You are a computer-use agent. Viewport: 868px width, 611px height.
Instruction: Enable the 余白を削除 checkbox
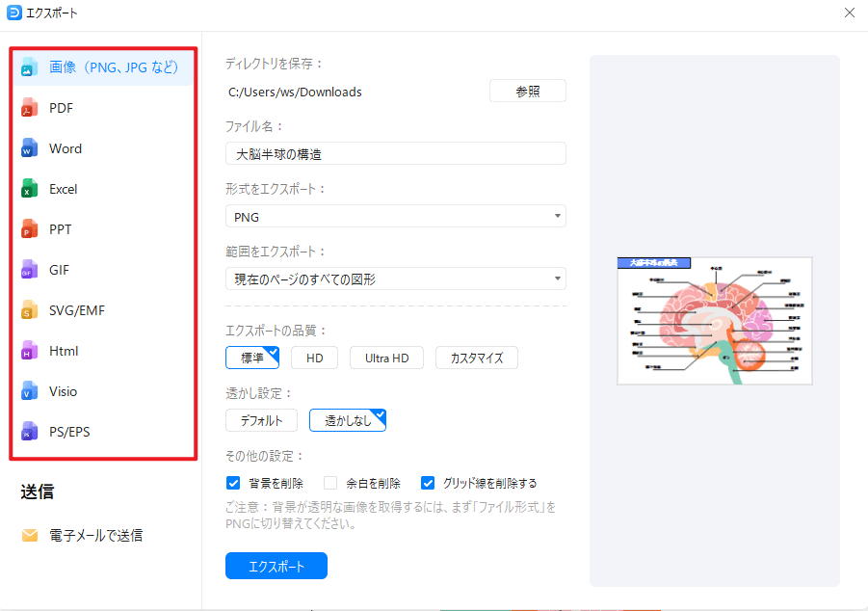(329, 482)
